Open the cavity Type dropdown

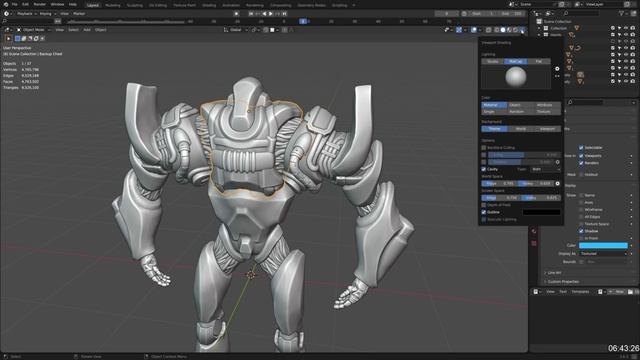point(545,169)
